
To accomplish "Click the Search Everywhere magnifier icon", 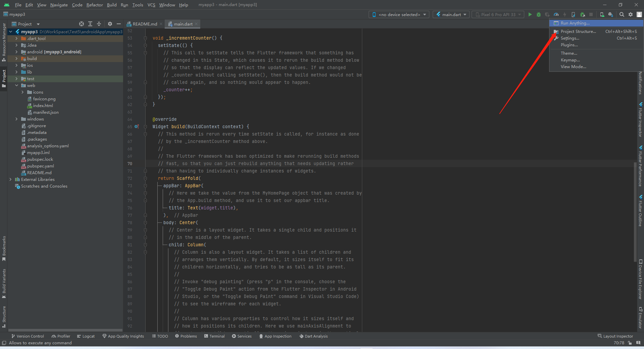I will [x=622, y=14].
